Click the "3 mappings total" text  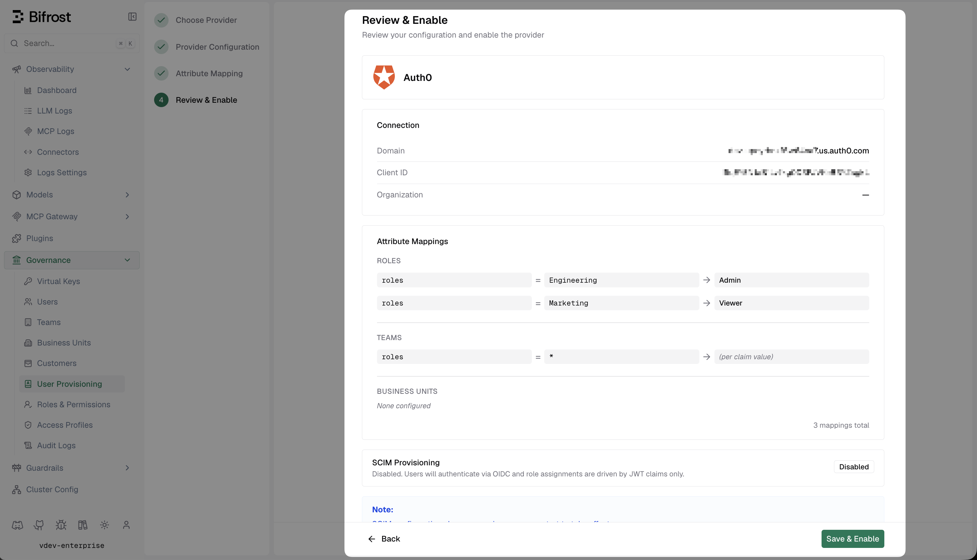tap(841, 425)
